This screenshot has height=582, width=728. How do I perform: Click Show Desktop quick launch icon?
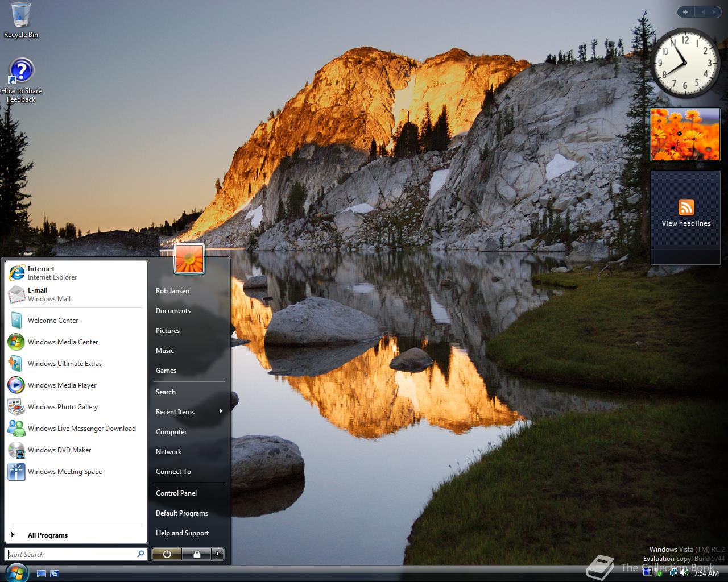pyautogui.click(x=41, y=574)
